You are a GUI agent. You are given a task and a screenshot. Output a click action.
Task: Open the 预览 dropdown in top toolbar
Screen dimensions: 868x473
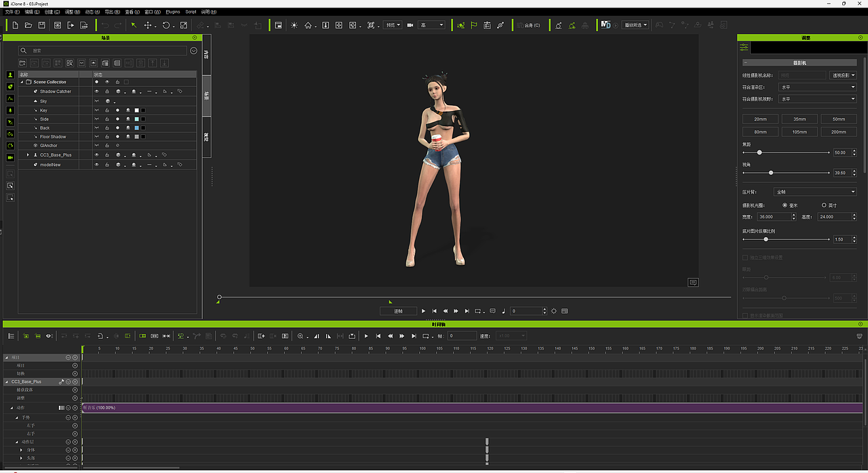[x=393, y=25]
